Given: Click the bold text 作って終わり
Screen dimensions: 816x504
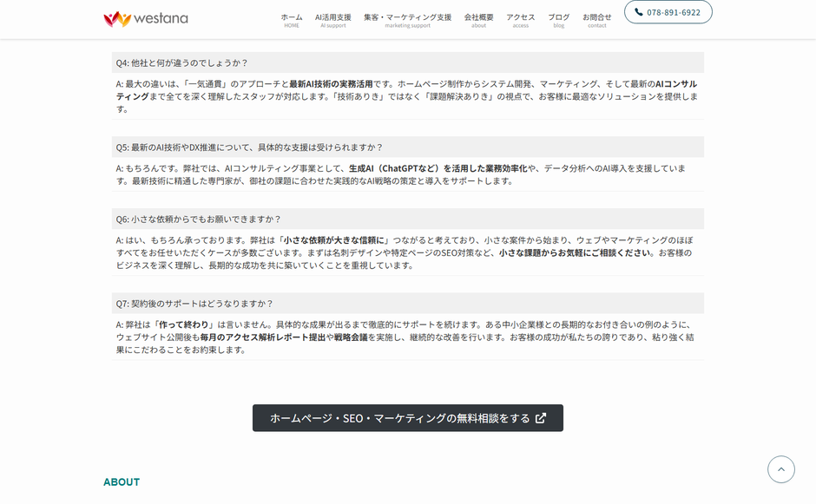Looking at the screenshot, I should pos(184,324).
